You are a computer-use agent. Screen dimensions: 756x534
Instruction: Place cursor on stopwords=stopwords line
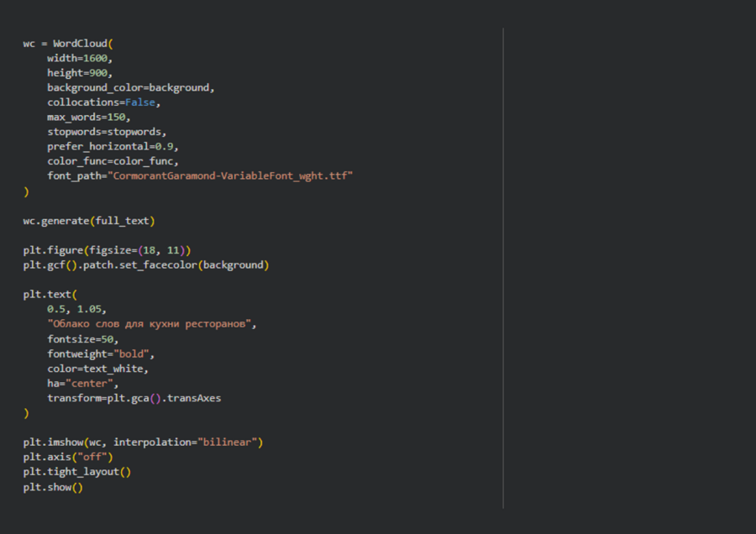pos(107,132)
